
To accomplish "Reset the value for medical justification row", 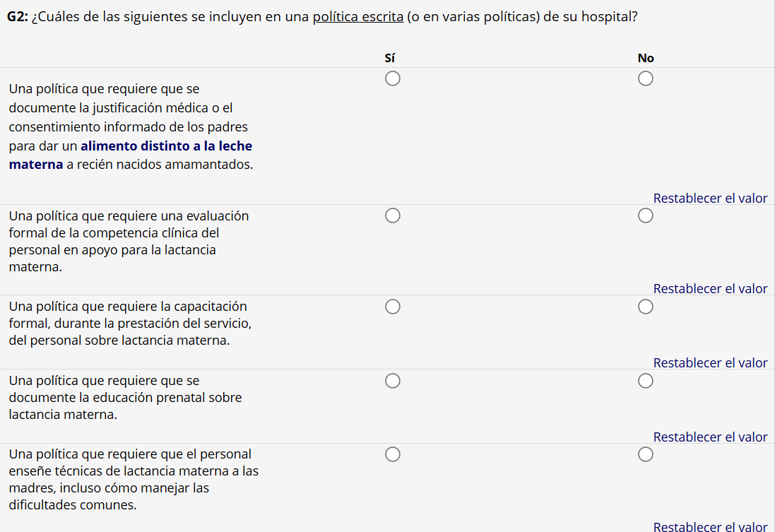I will coord(710,199).
